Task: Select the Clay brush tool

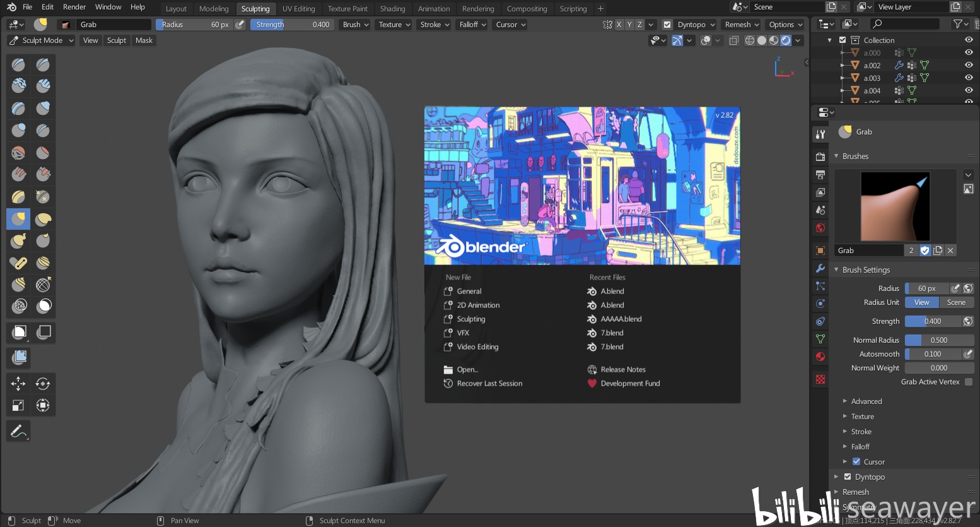Action: point(19,86)
